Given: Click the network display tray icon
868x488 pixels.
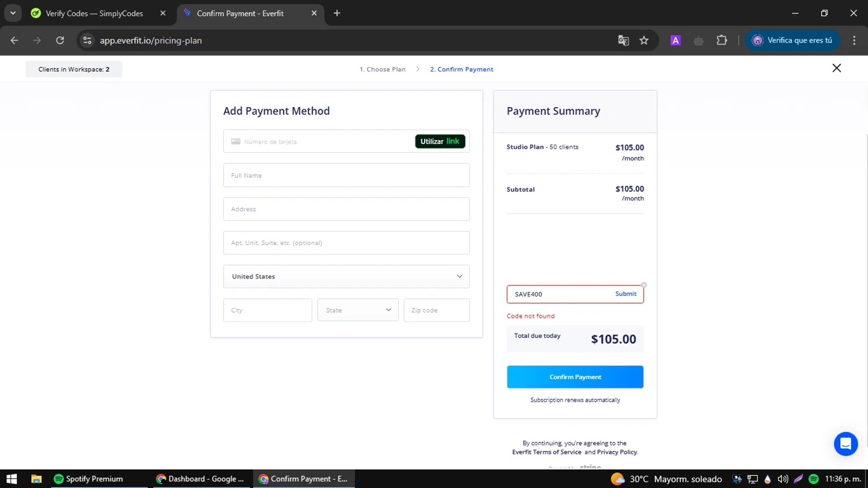Looking at the screenshot, I should tap(752, 479).
